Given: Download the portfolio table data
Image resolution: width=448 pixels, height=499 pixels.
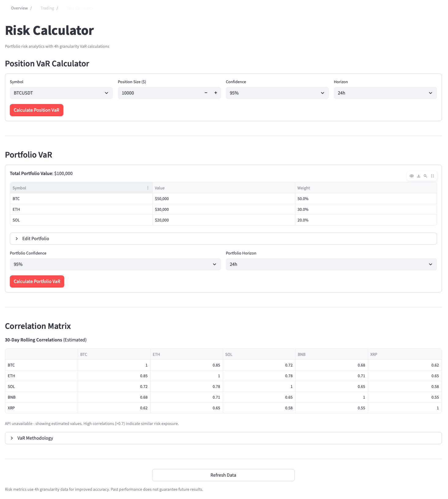Looking at the screenshot, I should coord(418,176).
